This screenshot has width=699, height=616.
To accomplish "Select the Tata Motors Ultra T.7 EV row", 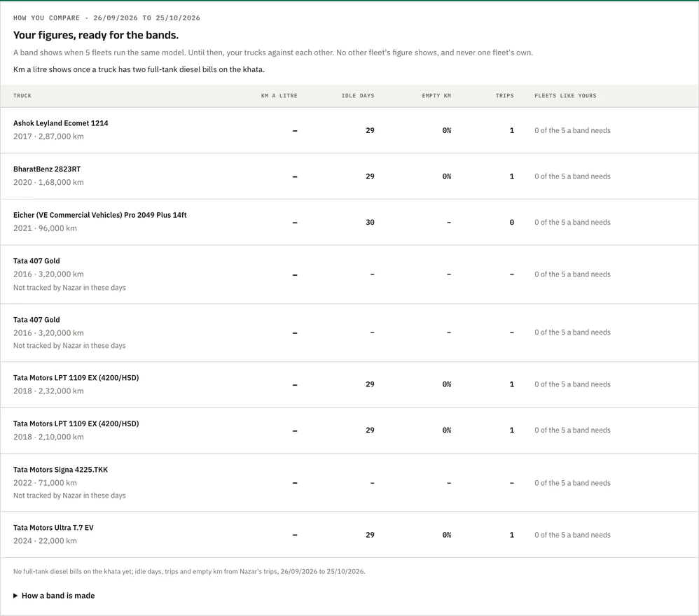I will pyautogui.click(x=349, y=535).
